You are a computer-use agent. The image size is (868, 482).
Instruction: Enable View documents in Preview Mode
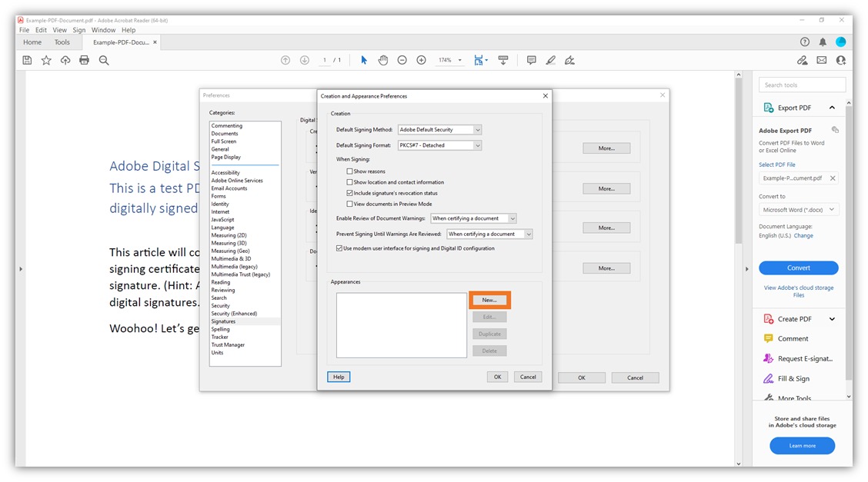point(349,204)
